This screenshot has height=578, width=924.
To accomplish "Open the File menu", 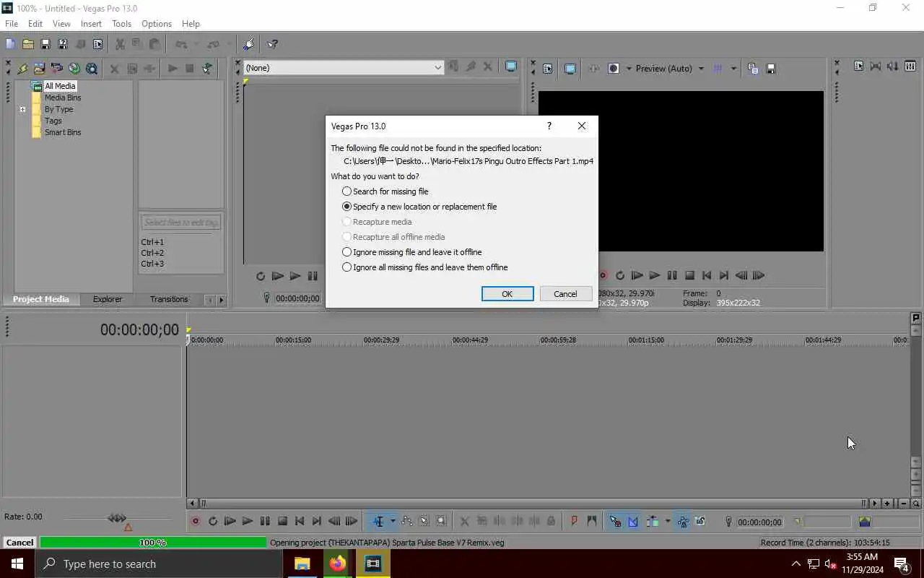I will pyautogui.click(x=12, y=24).
